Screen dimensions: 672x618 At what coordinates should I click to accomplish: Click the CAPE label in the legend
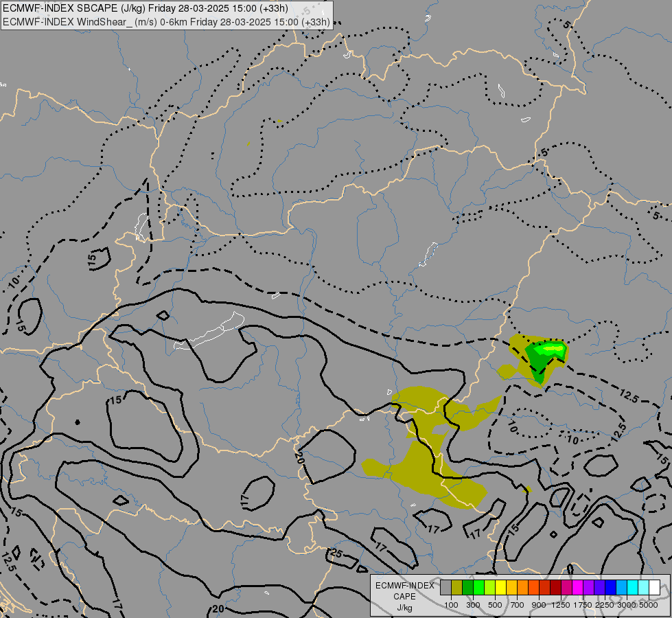click(404, 597)
